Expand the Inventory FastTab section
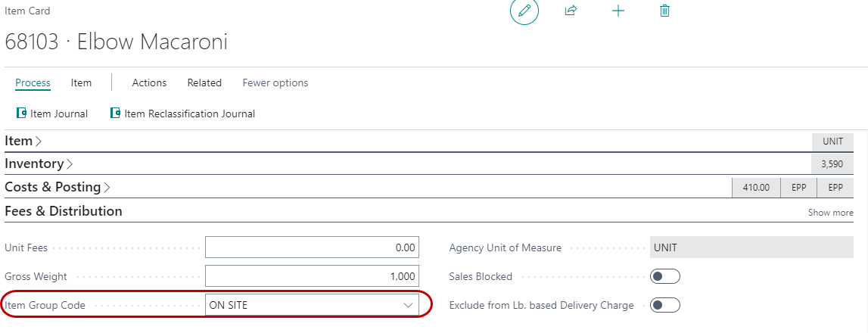This screenshot has height=333, width=868. (38, 163)
